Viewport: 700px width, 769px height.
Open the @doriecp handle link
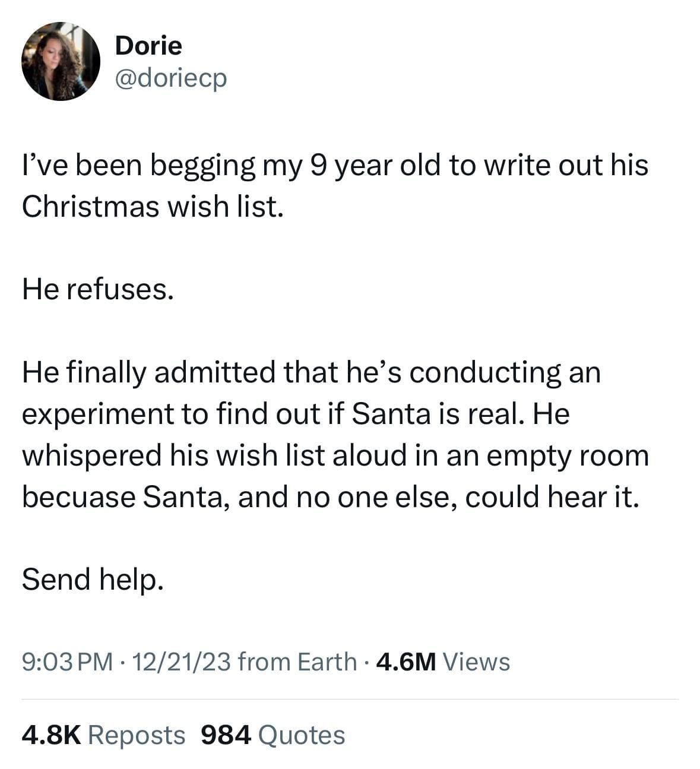(x=171, y=78)
